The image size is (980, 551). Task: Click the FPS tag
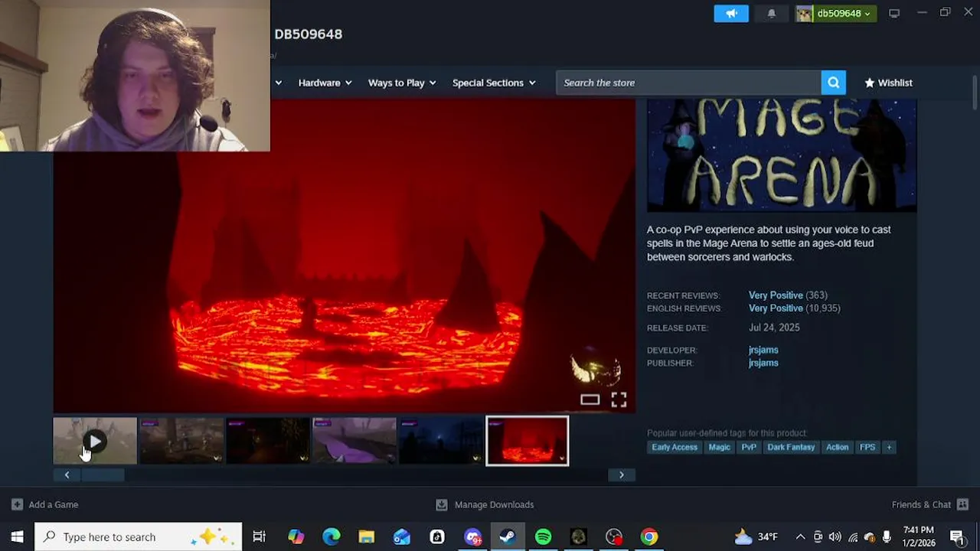click(867, 447)
